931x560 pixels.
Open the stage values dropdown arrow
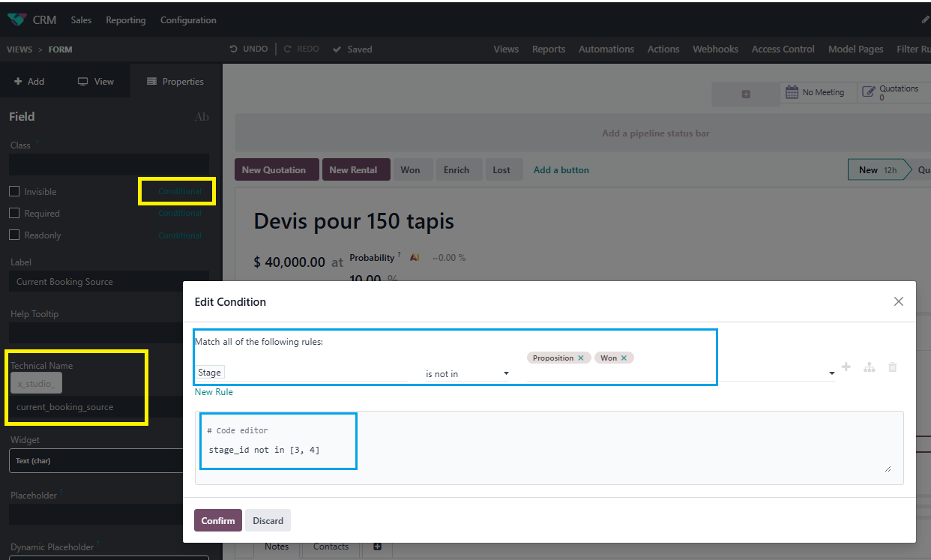tap(831, 373)
